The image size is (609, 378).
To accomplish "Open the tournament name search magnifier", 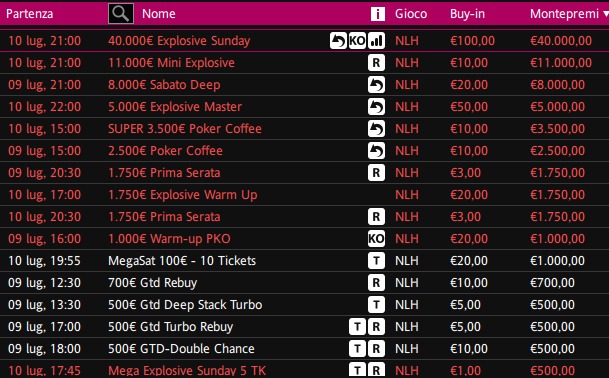I will point(121,14).
